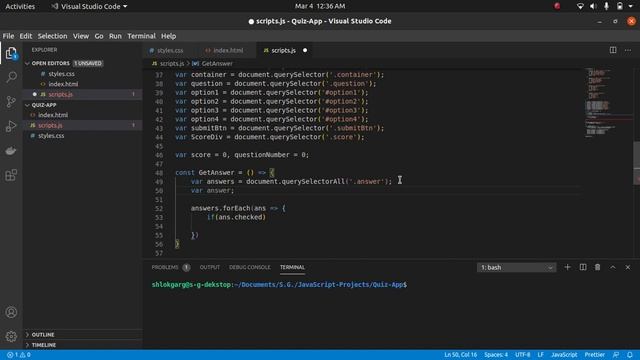Viewport: 640px width, 360px height.
Task: Open the Go menu
Action: 99,36
